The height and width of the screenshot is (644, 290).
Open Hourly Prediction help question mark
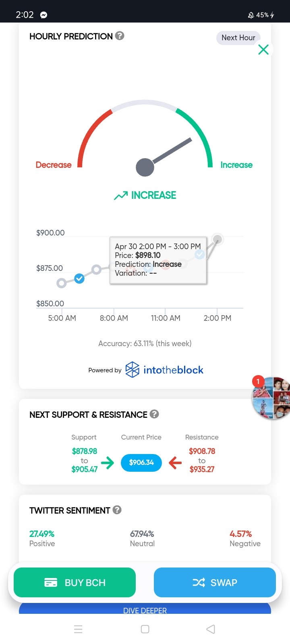[120, 36]
